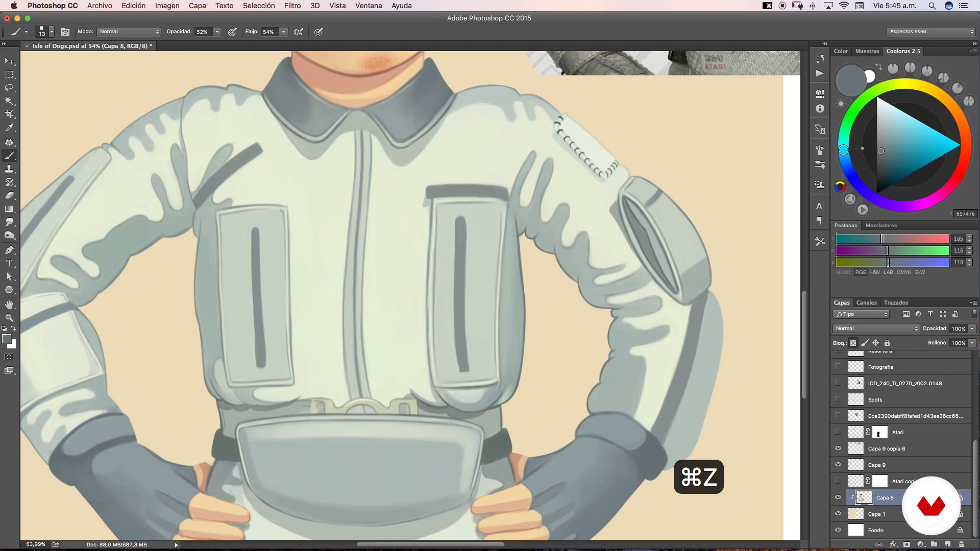Select the Clone Stamp tool
The image size is (980, 551).
click(x=9, y=169)
